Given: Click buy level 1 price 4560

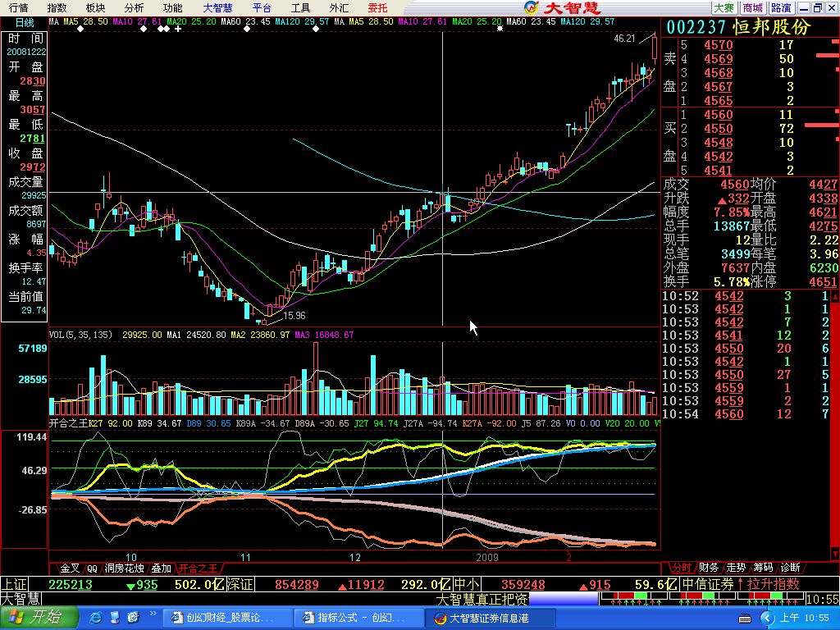Looking at the screenshot, I should [x=719, y=115].
